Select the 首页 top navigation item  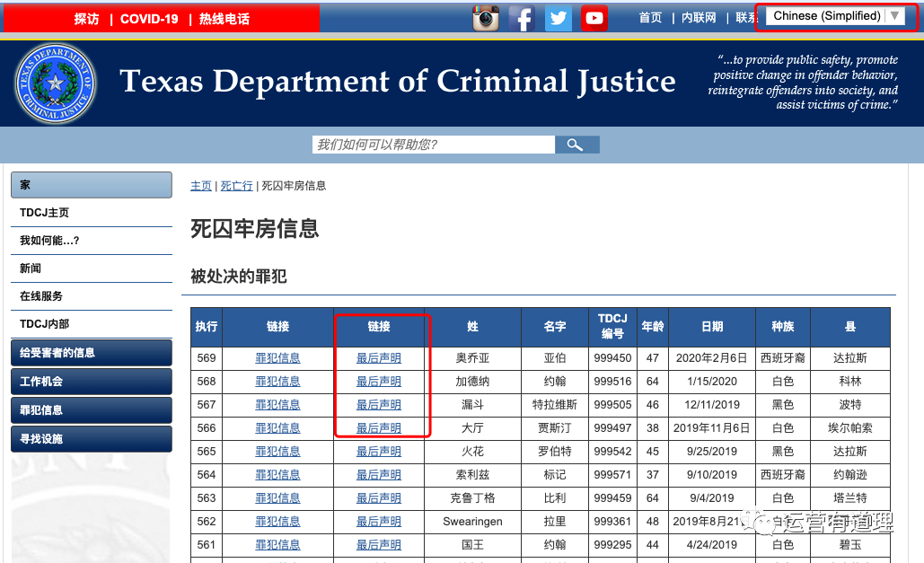pos(650,18)
